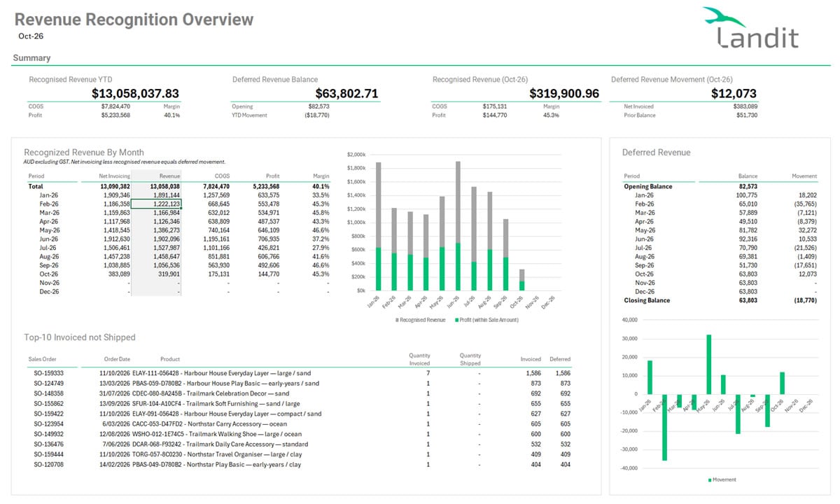Click Oct-26 COGS value 175,131
Screen dimensions: 840x504
click(x=218, y=274)
